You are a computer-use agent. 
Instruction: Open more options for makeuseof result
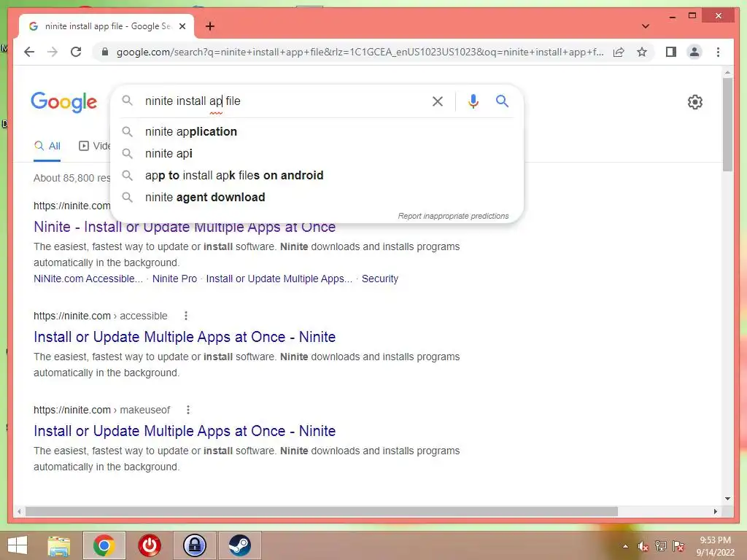(188, 410)
